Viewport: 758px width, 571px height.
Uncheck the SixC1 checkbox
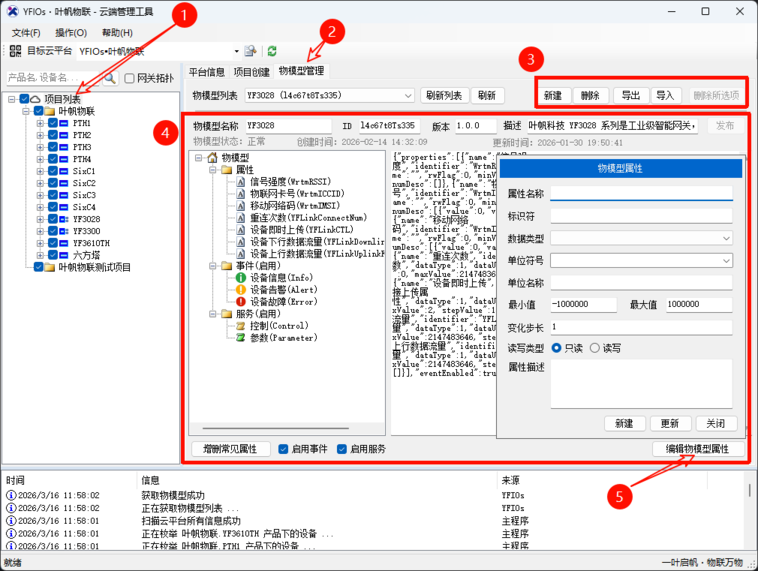pyautogui.click(x=53, y=171)
